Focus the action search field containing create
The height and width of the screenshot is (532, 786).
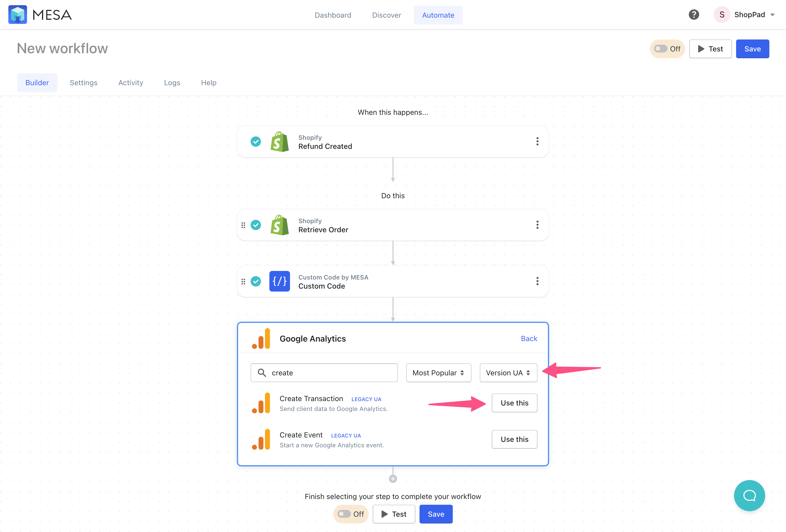(x=324, y=373)
